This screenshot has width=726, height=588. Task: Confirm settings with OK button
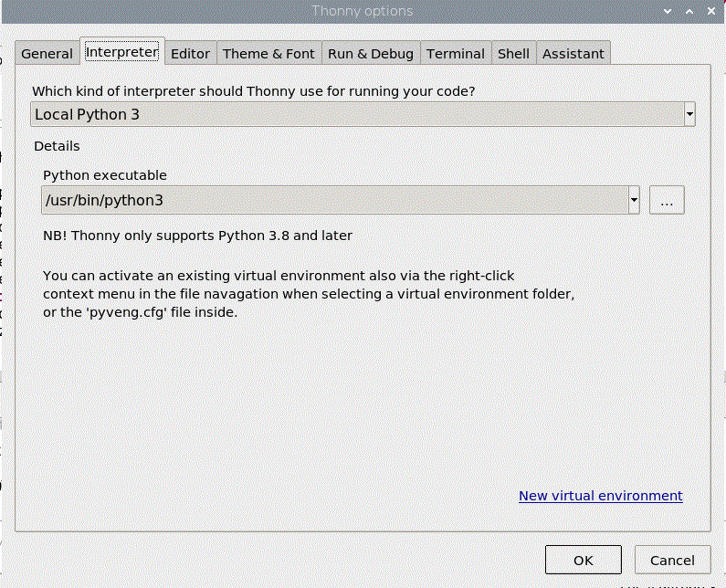[583, 561]
